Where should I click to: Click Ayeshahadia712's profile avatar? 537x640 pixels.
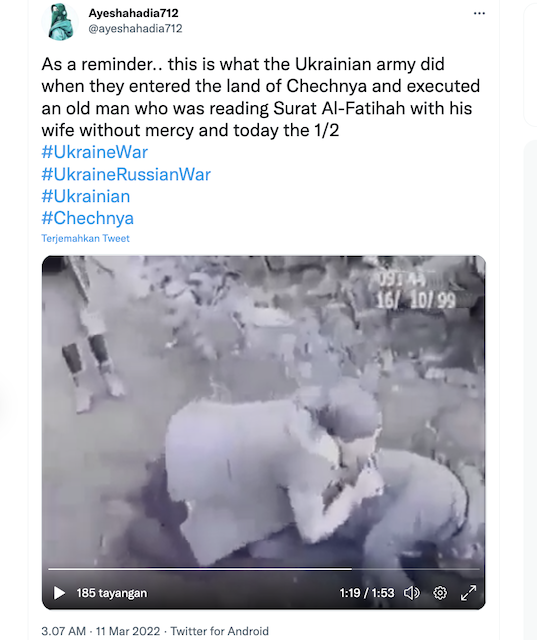click(60, 21)
